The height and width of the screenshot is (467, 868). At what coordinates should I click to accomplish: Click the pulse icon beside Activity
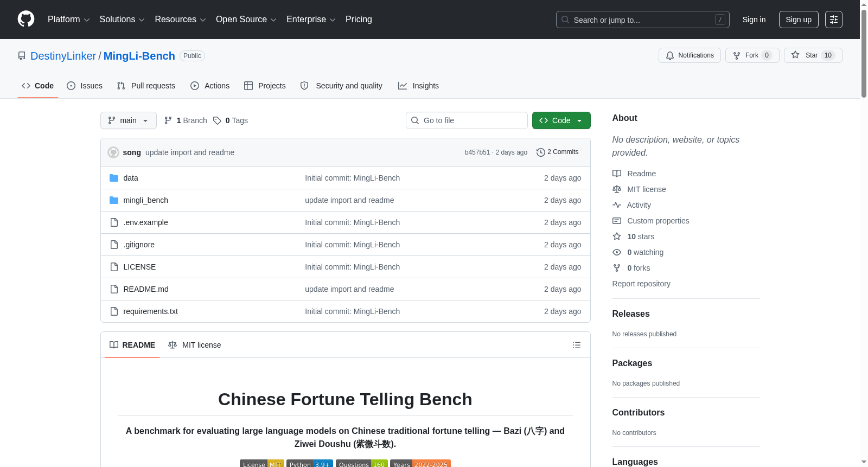coord(617,205)
